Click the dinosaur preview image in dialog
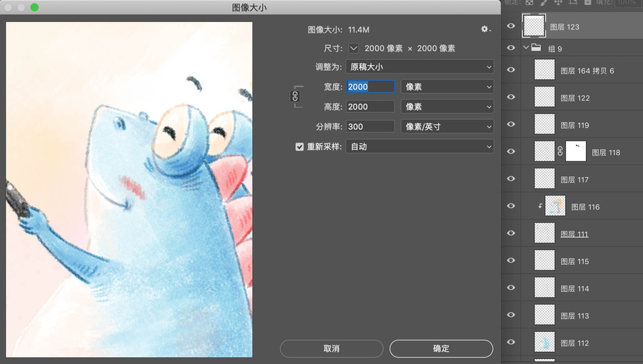This screenshot has height=364, width=643. pos(129,190)
